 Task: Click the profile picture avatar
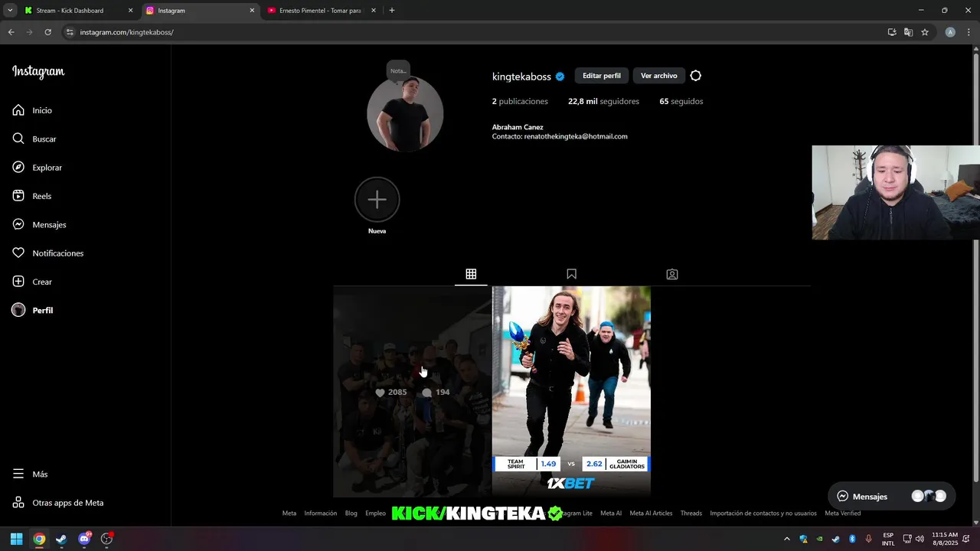coord(405,114)
